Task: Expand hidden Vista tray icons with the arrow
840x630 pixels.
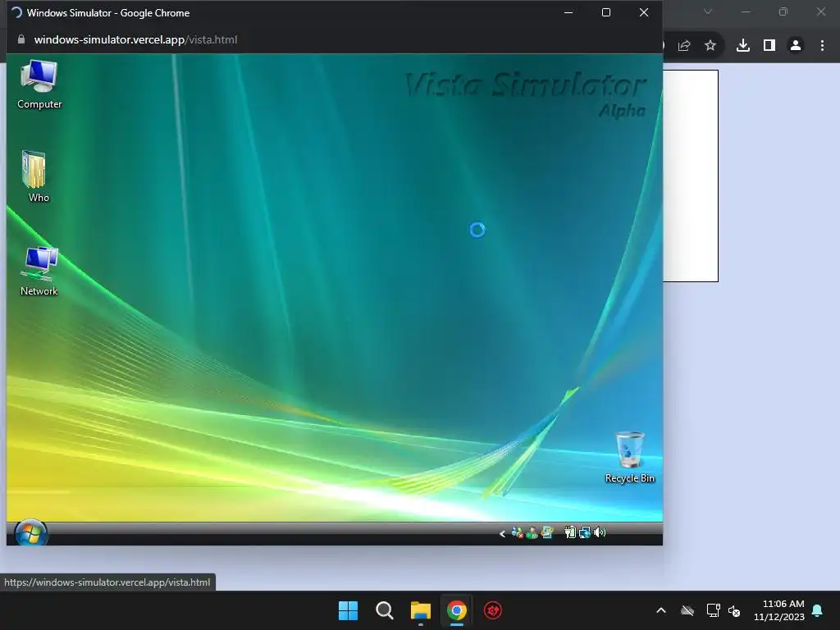Action: [502, 533]
